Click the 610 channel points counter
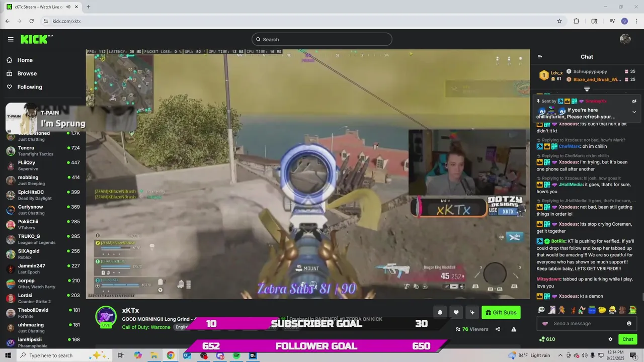 (547, 339)
